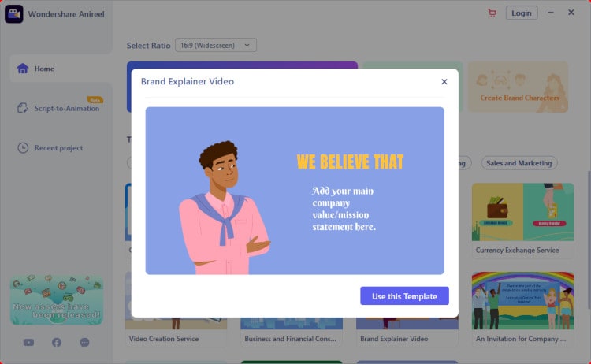The width and height of the screenshot is (591, 364).
Task: Click the Wondershare Anireel logo icon
Action: pyautogui.click(x=14, y=14)
